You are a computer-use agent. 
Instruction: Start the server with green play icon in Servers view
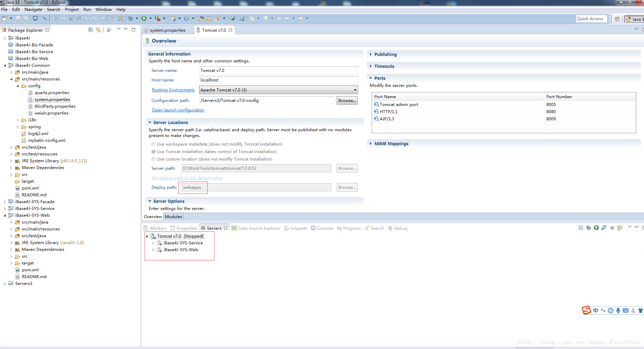coord(596,228)
